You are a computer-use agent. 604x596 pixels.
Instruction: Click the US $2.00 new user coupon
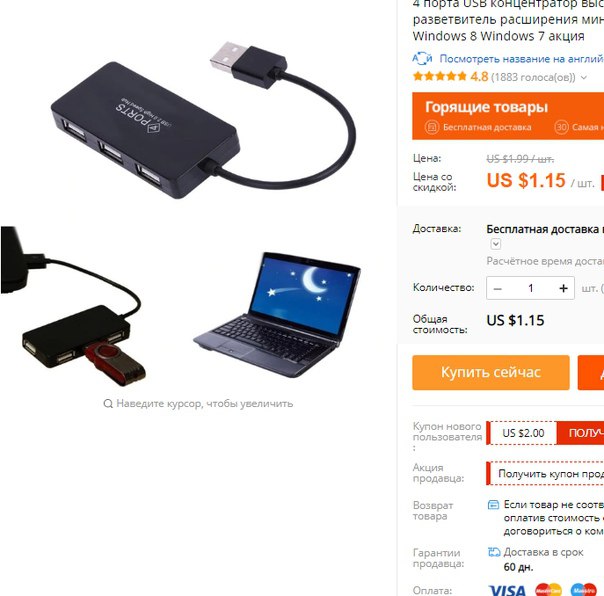click(x=523, y=433)
